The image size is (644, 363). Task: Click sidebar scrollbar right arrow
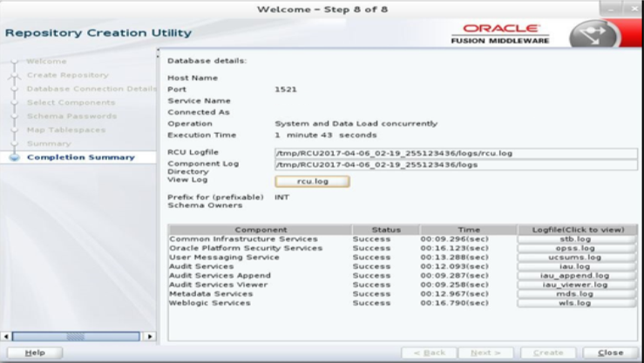click(x=150, y=336)
